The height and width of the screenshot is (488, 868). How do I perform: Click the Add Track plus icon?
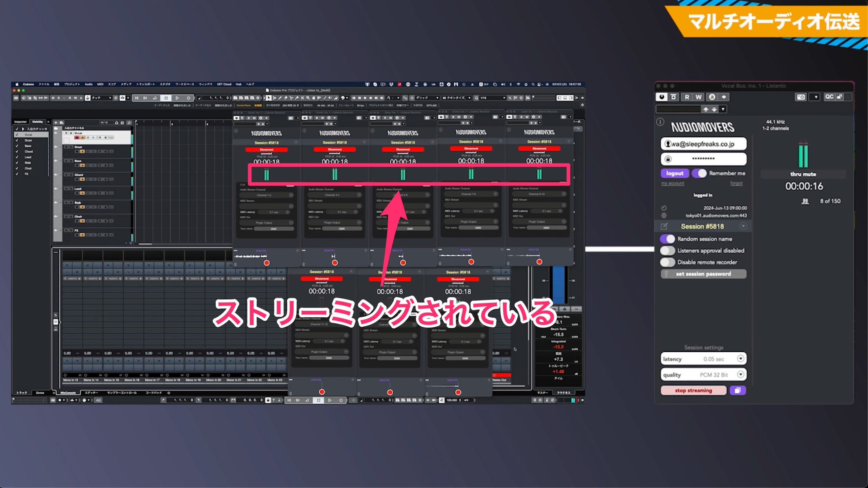[56, 122]
